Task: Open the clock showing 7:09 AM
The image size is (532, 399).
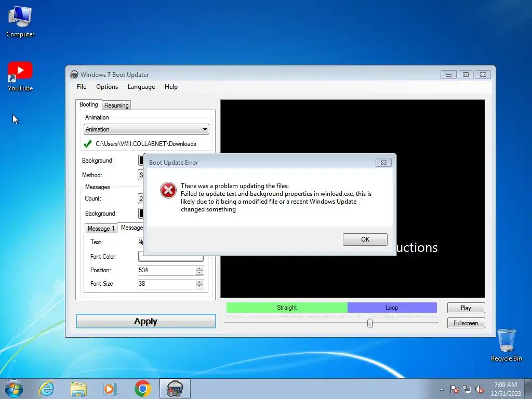Action: point(506,389)
